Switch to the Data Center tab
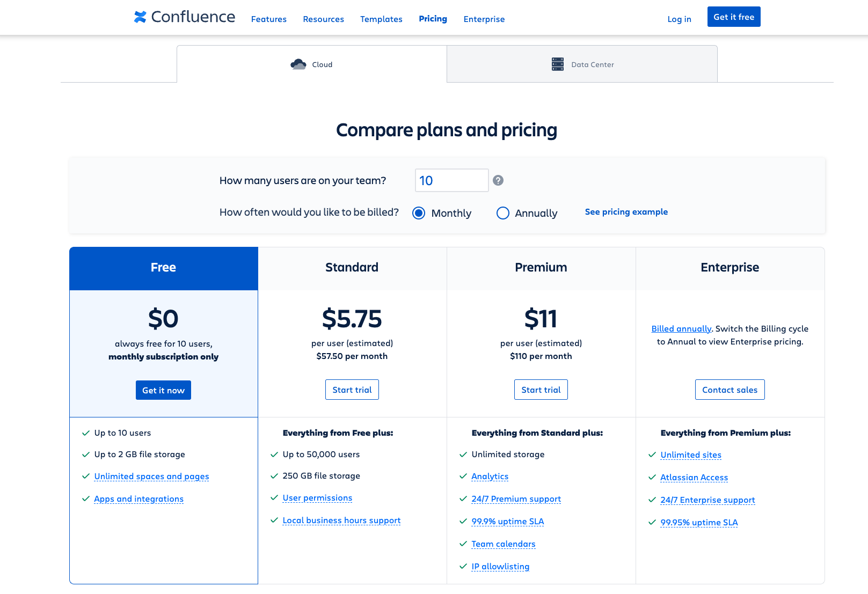This screenshot has width=868, height=594. 582,64
